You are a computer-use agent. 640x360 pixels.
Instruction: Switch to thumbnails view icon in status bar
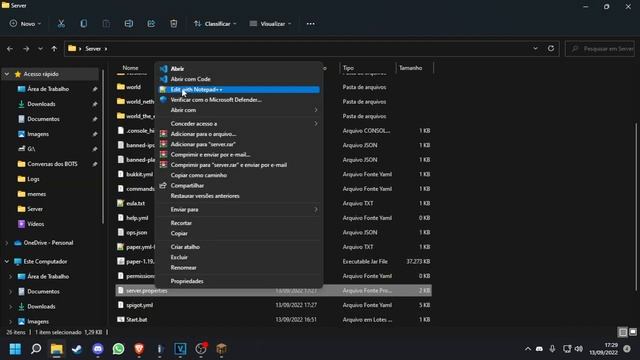coord(633,332)
